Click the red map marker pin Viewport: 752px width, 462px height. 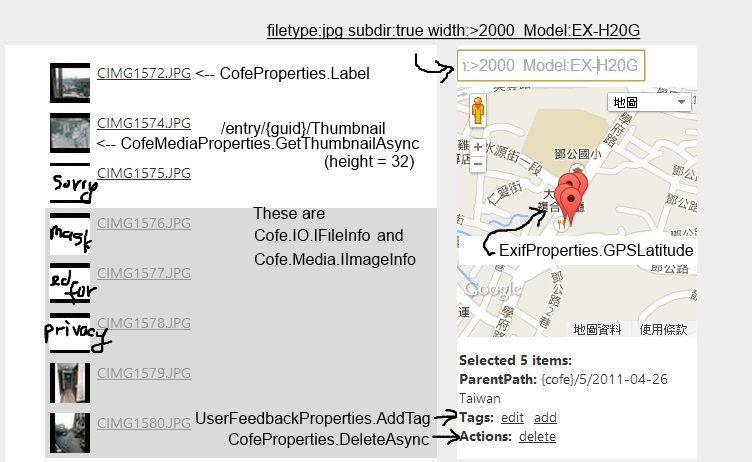click(571, 202)
